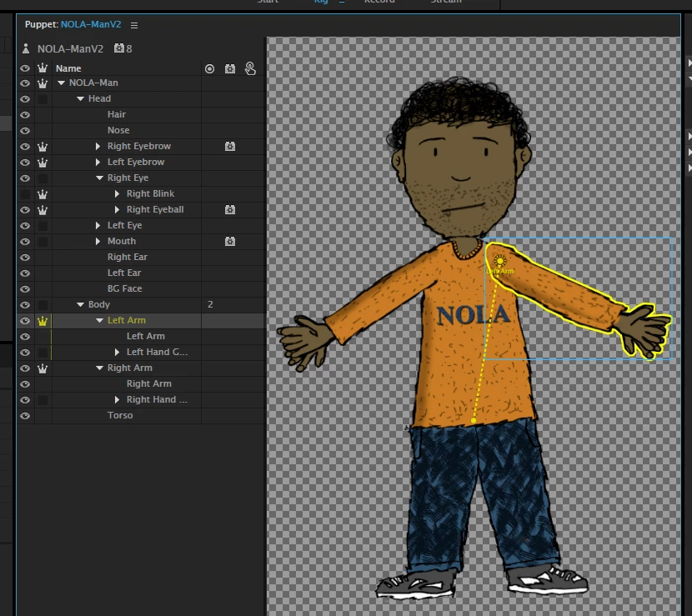Toggle visibility of Hair layer
The height and width of the screenshot is (616, 692).
tap(25, 115)
